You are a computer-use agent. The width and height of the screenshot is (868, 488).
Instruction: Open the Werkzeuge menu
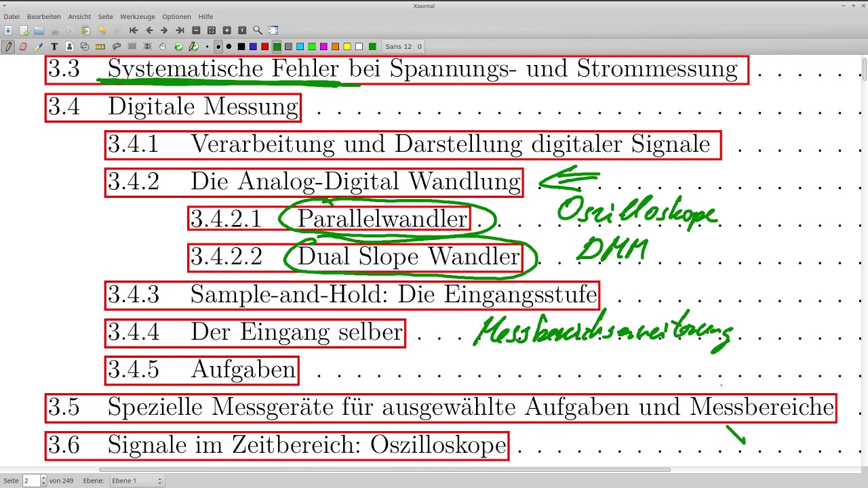pyautogui.click(x=137, y=16)
